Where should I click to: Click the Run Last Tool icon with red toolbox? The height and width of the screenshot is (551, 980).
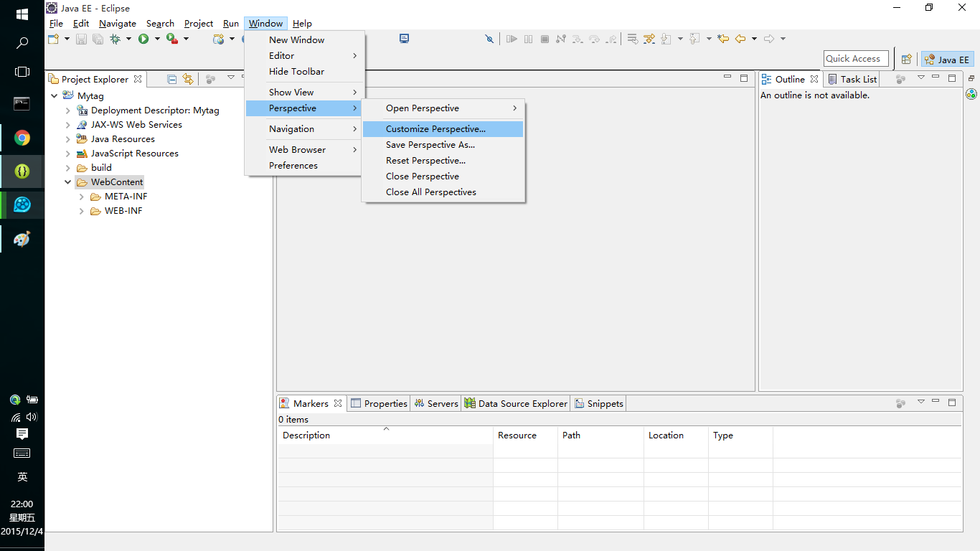171,39
